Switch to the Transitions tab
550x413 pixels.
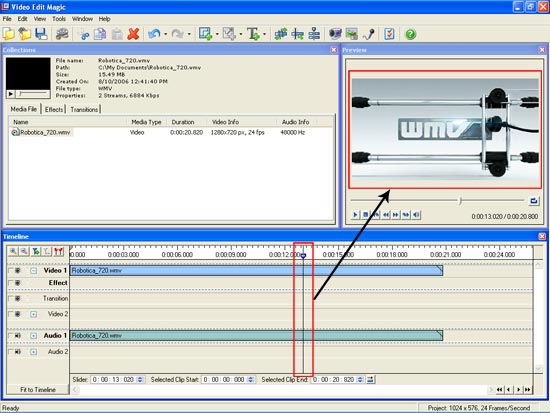tap(84, 109)
